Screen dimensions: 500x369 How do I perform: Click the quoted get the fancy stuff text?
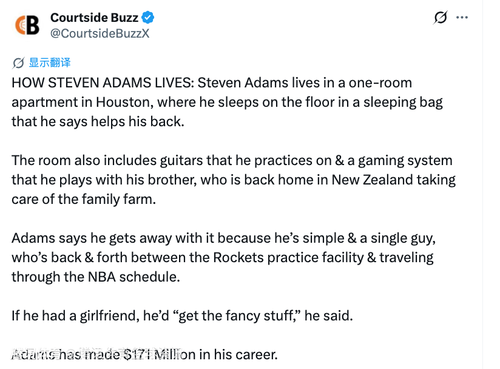click(237, 316)
